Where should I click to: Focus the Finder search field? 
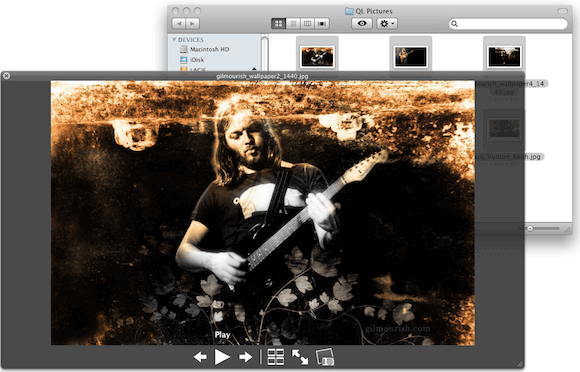pyautogui.click(x=508, y=24)
